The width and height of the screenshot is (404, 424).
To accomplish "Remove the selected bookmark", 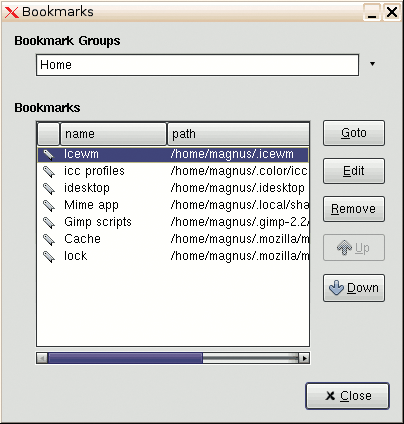I will pyautogui.click(x=354, y=209).
